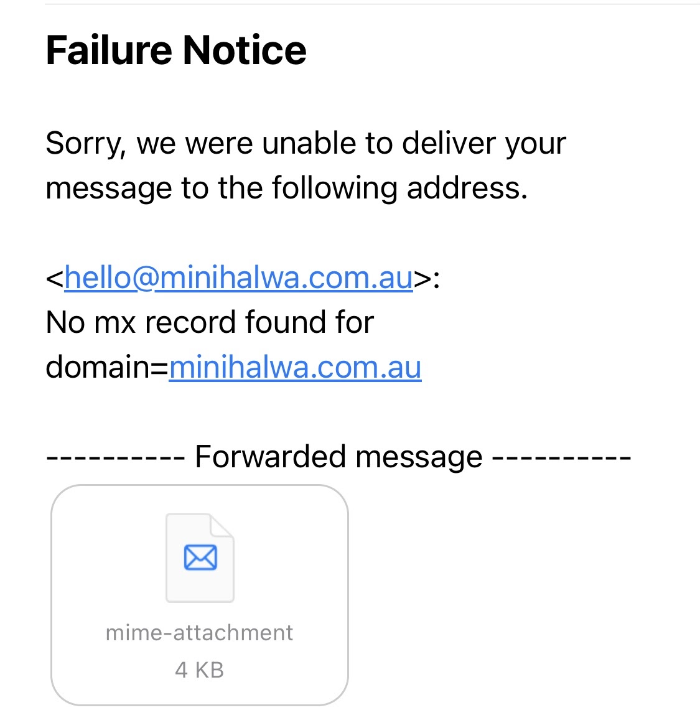Click the left dashes of forwarded separator

pos(116,458)
